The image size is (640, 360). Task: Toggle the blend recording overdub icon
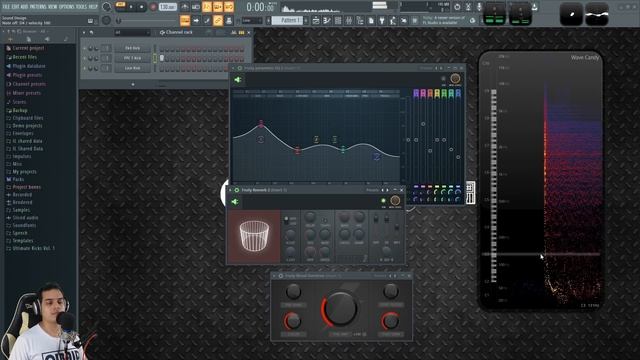tap(218, 7)
